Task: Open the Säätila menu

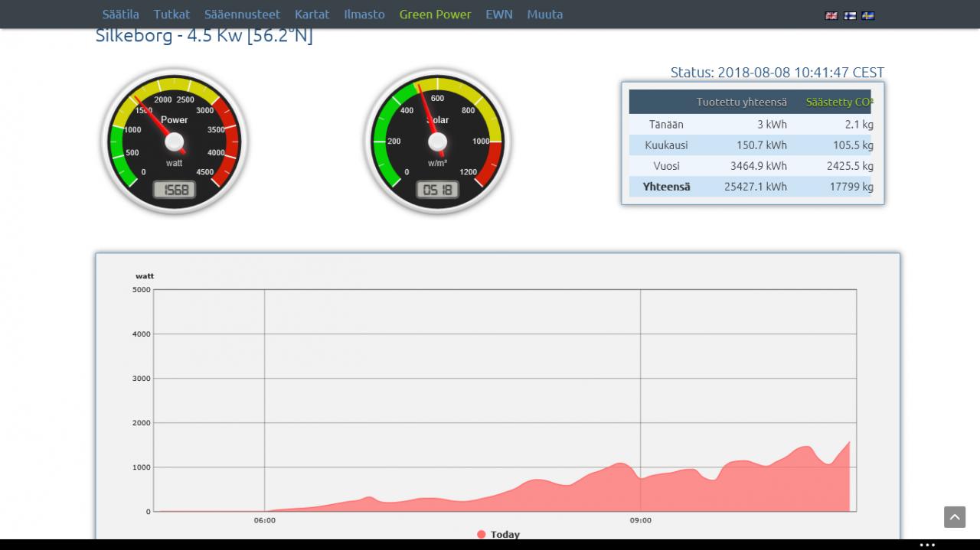Action: (x=121, y=15)
